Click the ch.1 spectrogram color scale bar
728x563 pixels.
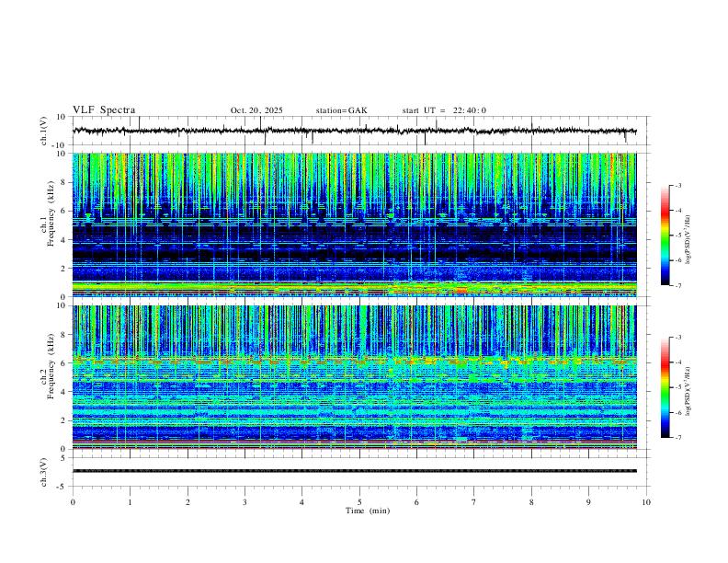click(665, 235)
